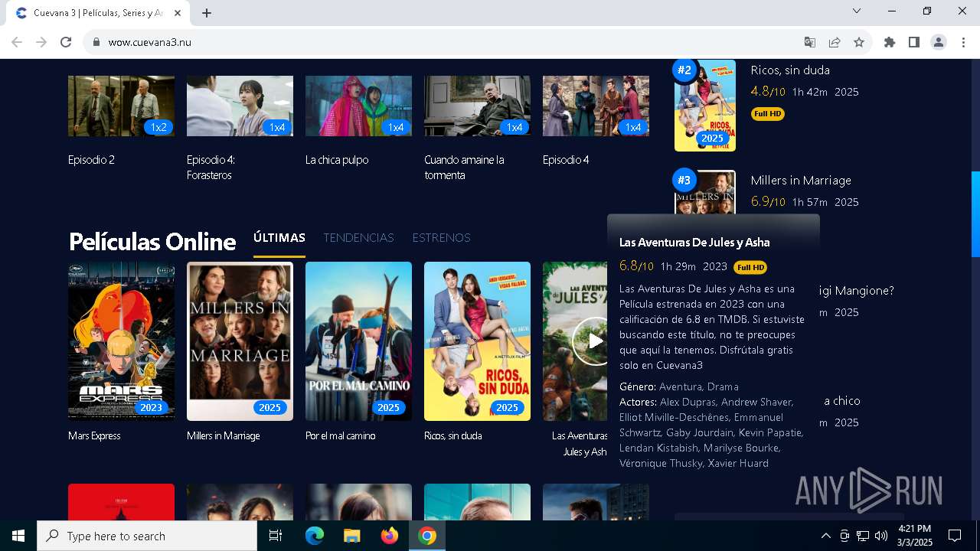The width and height of the screenshot is (980, 551).
Task: Open the Por el mal camino poster
Action: point(358,341)
